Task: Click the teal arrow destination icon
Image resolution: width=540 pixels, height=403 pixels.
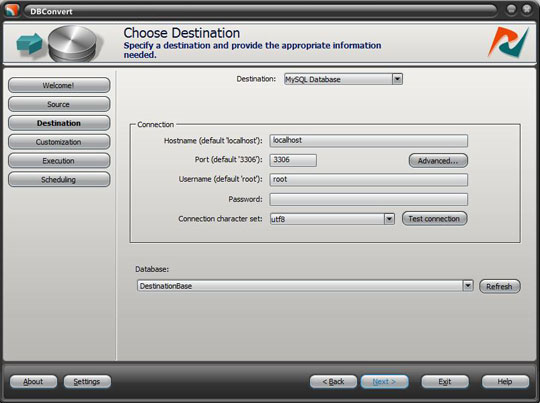Action: click(x=29, y=44)
